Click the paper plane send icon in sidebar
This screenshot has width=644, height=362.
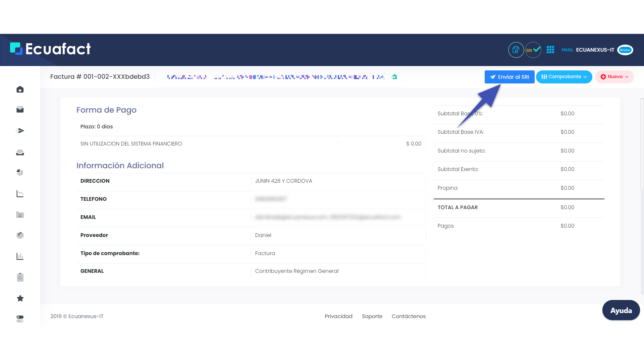pos(20,131)
